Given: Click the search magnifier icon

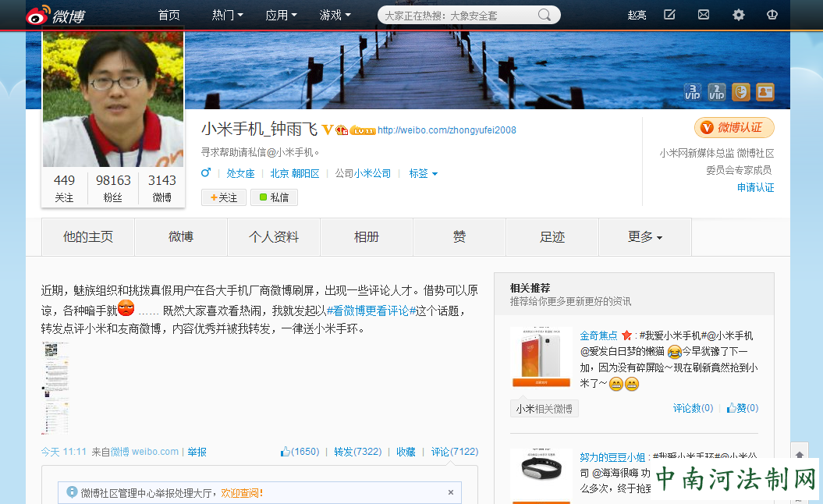Looking at the screenshot, I should tap(545, 15).
